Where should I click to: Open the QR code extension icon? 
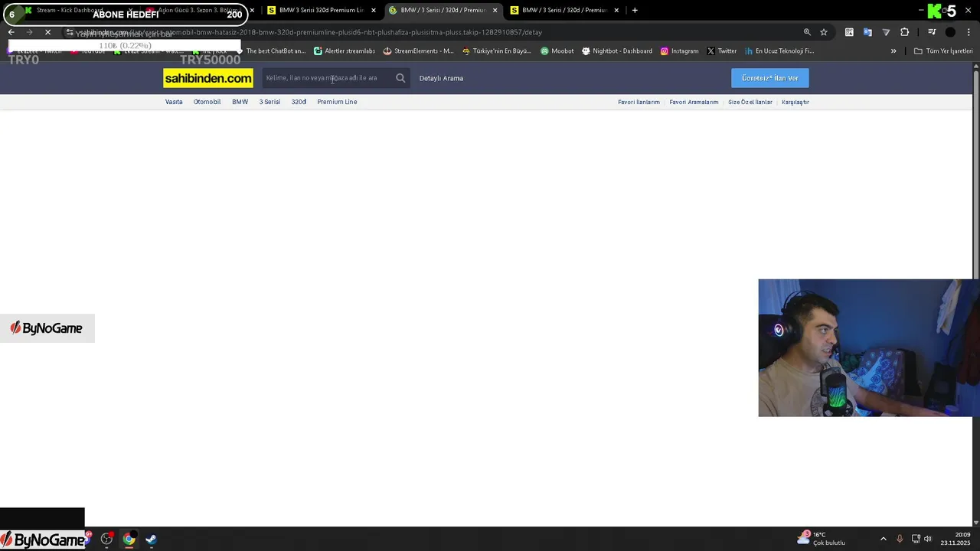(849, 32)
